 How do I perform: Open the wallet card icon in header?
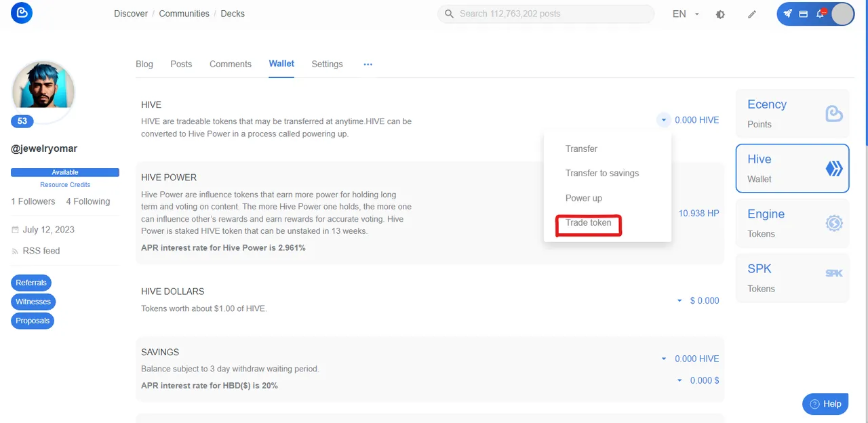(x=804, y=14)
